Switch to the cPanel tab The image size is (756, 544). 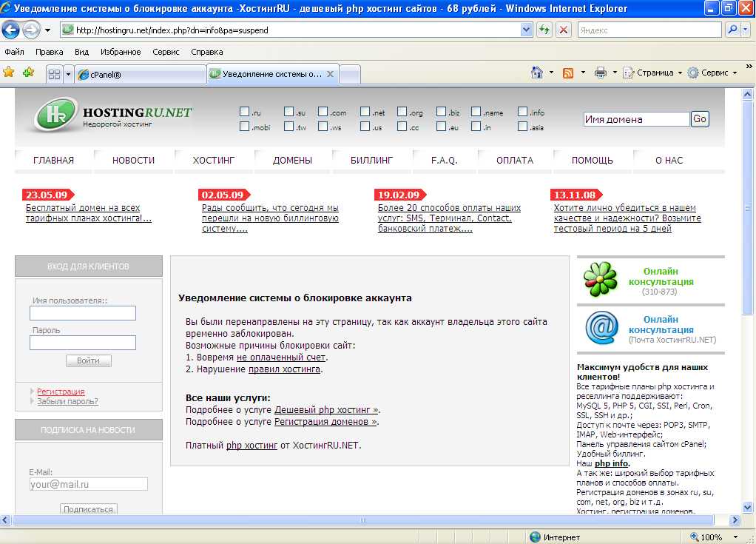pos(141,75)
